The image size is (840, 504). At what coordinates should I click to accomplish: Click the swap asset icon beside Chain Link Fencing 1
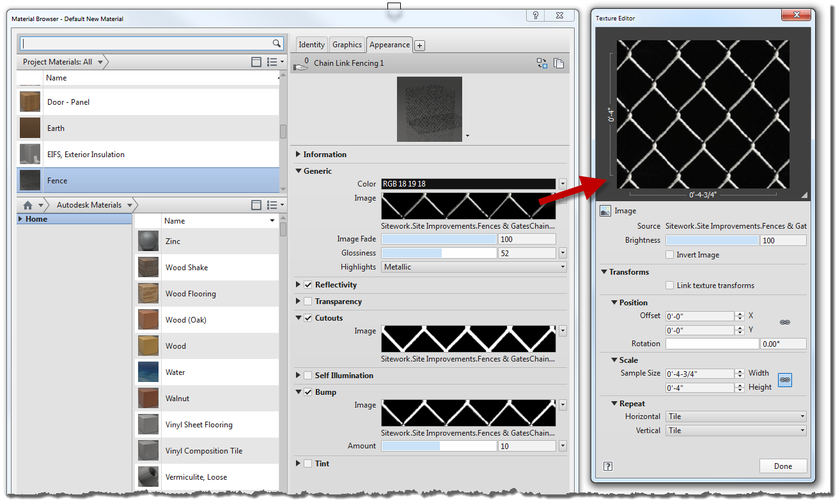click(542, 63)
